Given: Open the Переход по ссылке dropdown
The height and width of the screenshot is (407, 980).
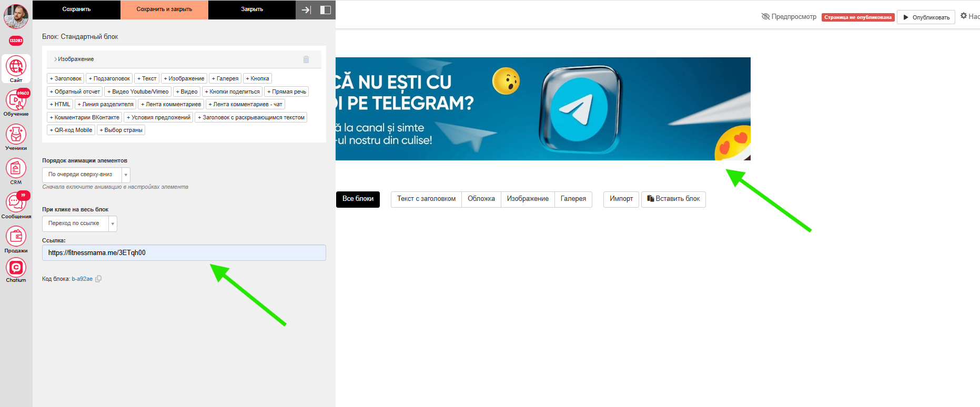Looking at the screenshot, I should point(79,223).
